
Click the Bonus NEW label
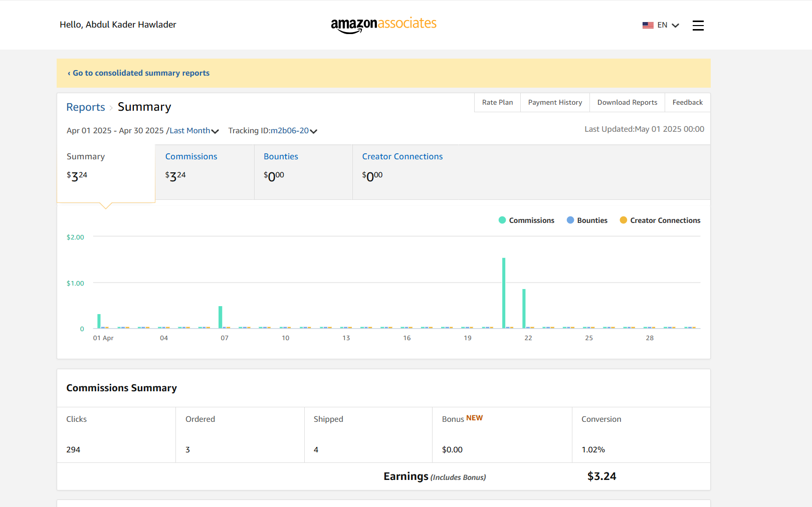(462, 419)
